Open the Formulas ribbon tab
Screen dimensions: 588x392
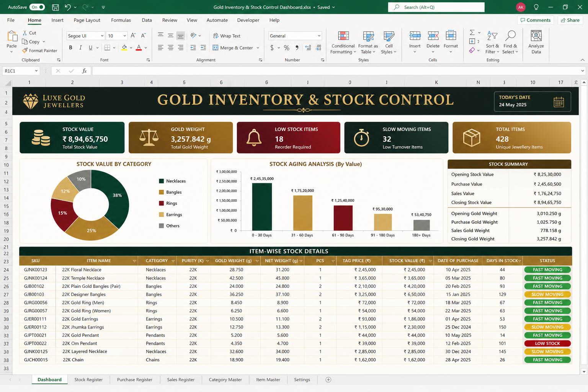[121, 20]
